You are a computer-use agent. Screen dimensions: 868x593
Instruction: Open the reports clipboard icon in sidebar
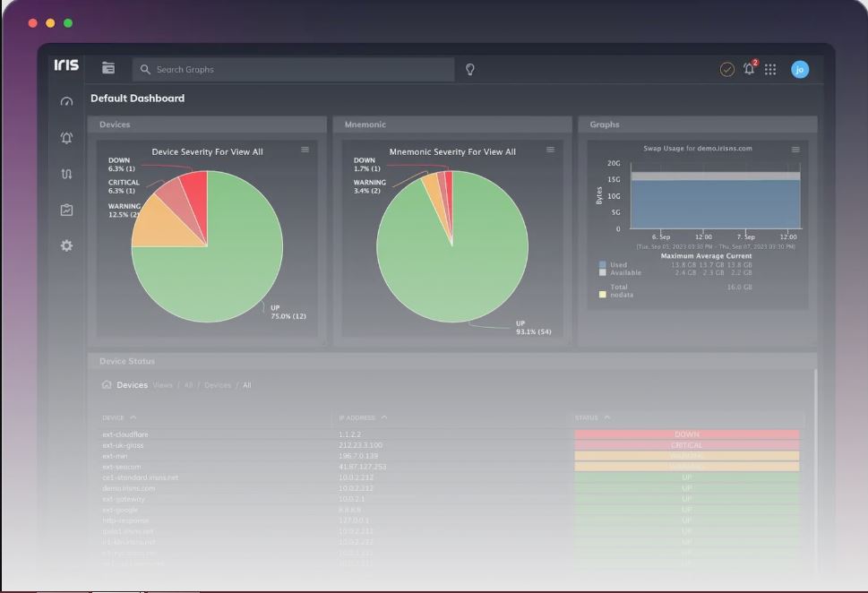point(66,210)
